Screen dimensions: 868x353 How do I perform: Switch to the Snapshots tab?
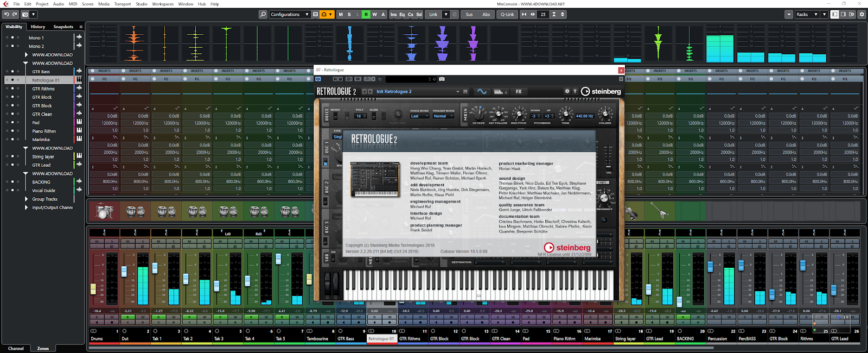tap(63, 27)
